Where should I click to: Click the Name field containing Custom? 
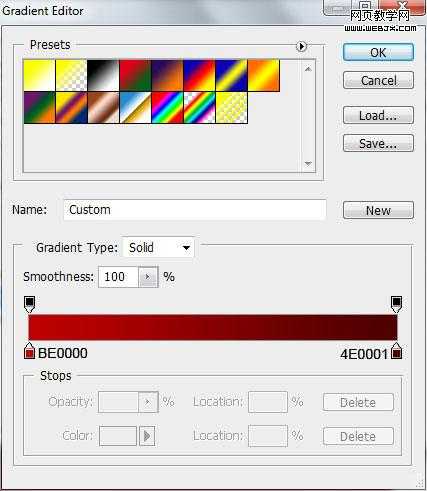[195, 210]
